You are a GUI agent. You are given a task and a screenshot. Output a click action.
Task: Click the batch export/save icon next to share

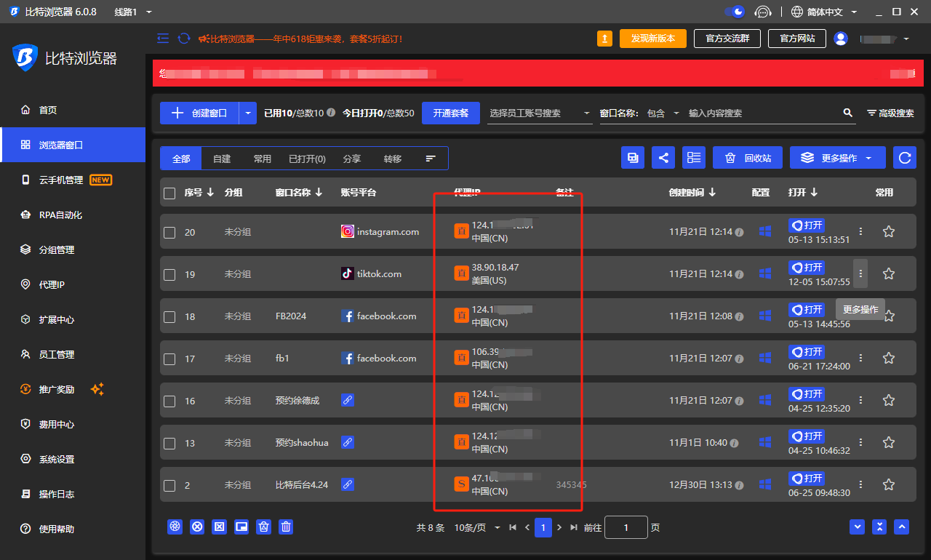coord(632,157)
